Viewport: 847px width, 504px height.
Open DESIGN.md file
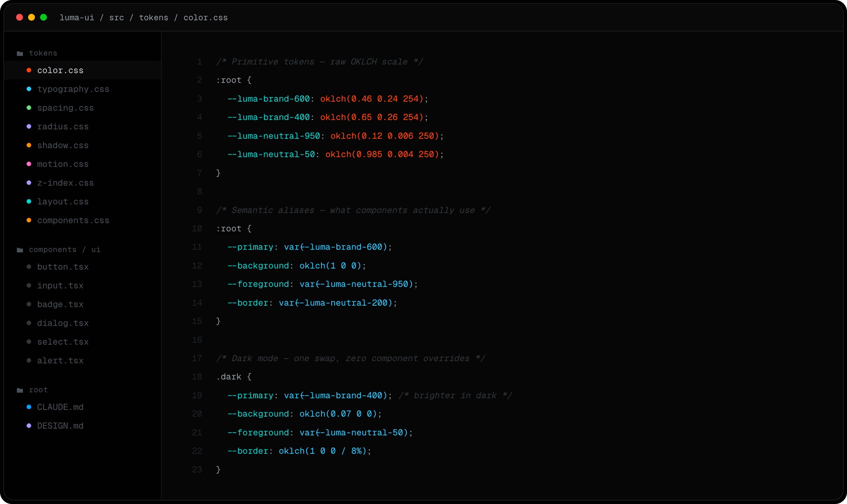[83, 426]
